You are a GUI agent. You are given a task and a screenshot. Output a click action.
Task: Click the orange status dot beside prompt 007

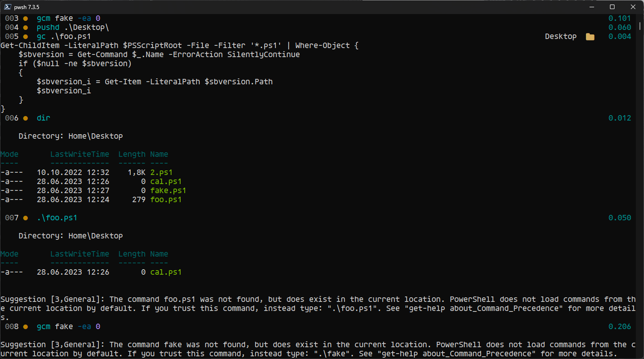click(25, 218)
